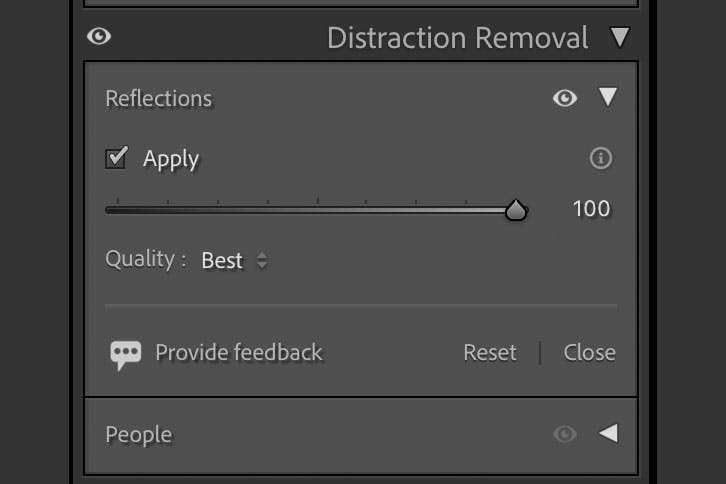Image resolution: width=726 pixels, height=484 pixels.
Task: Click the Reset button
Action: [490, 352]
